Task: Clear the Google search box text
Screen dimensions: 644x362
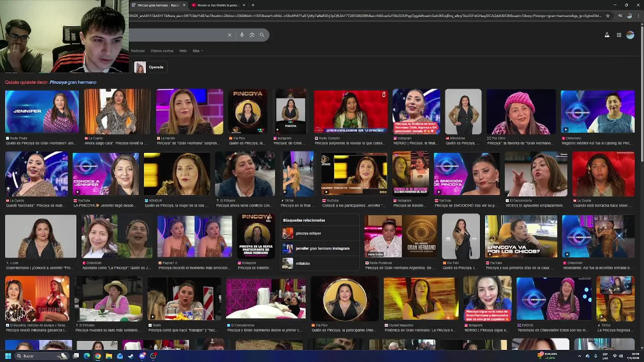Action: (x=229, y=35)
